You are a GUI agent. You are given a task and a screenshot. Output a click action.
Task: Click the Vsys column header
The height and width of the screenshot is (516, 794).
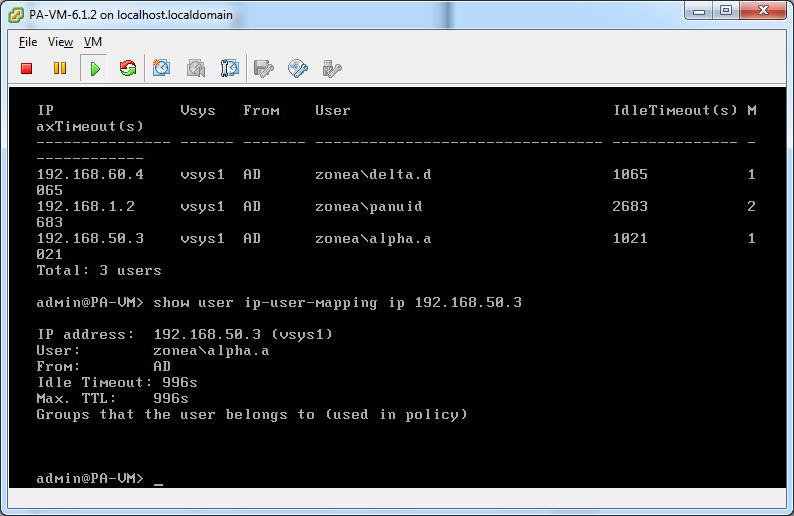click(x=198, y=110)
